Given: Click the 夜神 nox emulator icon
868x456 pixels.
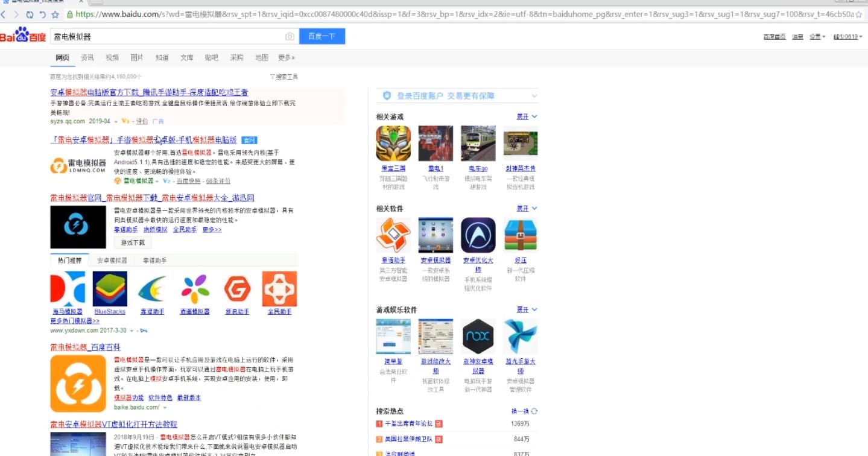Looking at the screenshot, I should pos(478,337).
